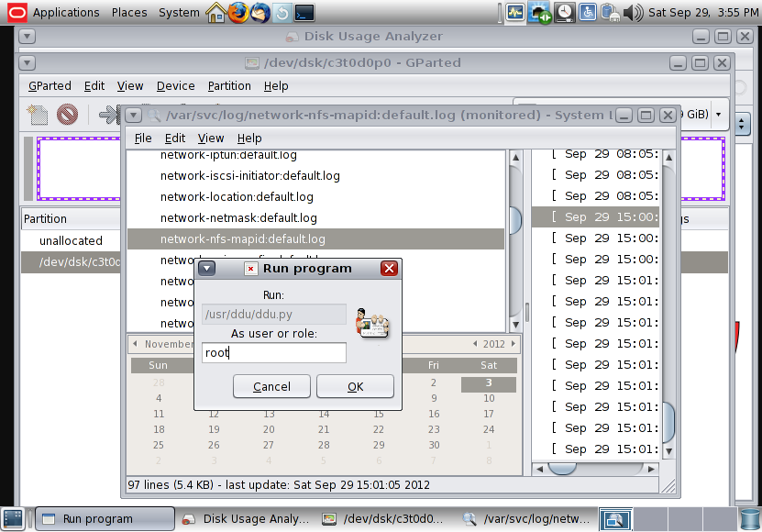
Task: Click the log list vertical scrollbar down arrow
Action: coord(515,325)
